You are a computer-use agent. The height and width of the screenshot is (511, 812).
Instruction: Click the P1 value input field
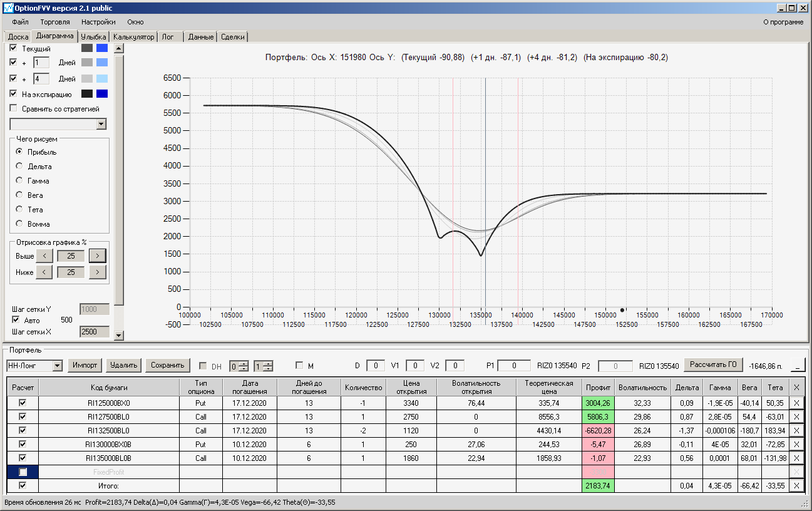point(515,365)
